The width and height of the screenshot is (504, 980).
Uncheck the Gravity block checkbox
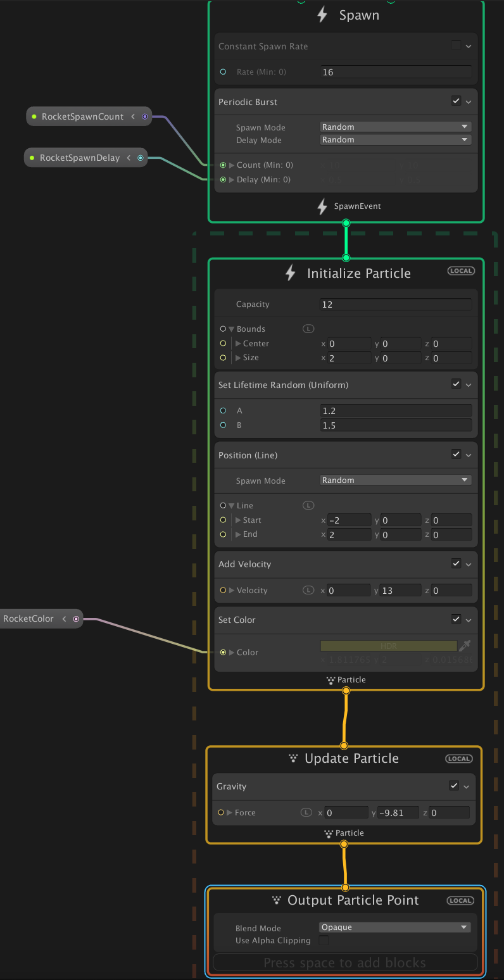[x=453, y=786]
